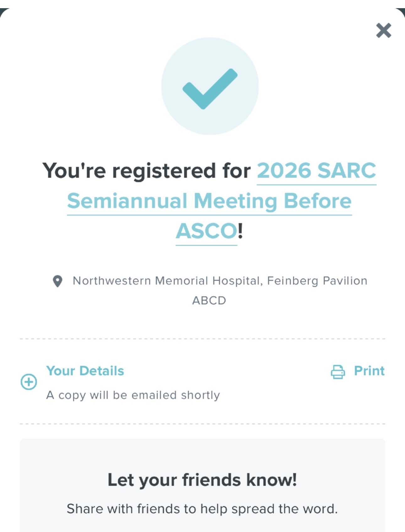The width and height of the screenshot is (405, 532).
Task: Click the map pin location icon
Action: pyautogui.click(x=57, y=281)
